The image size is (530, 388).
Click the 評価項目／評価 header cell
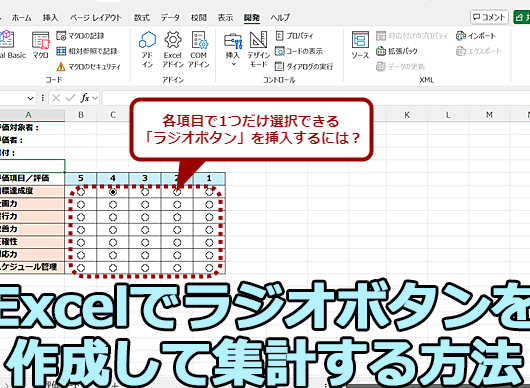[32, 178]
